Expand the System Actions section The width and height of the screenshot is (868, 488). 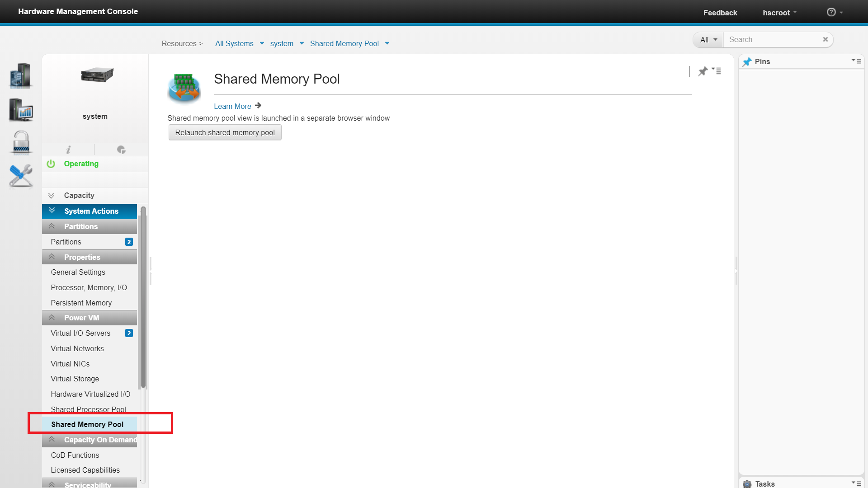point(90,211)
